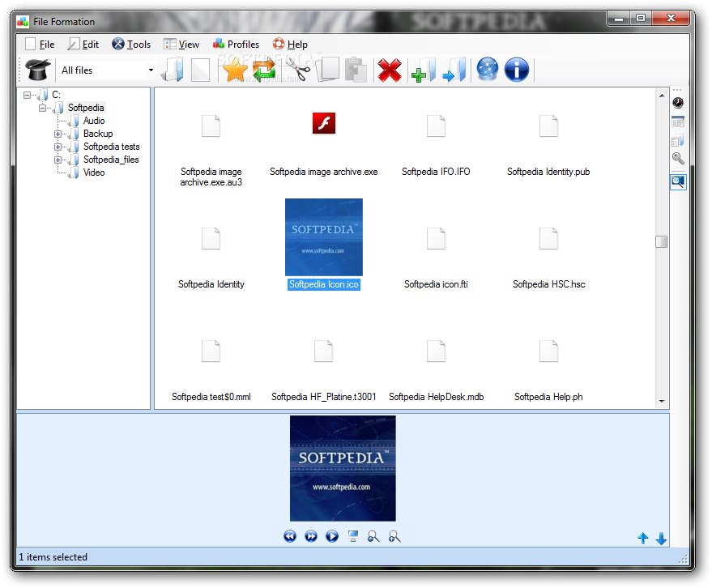Image resolution: width=712 pixels, height=588 pixels.
Task: Click the calendar grid icon in sidebar
Action: [678, 121]
